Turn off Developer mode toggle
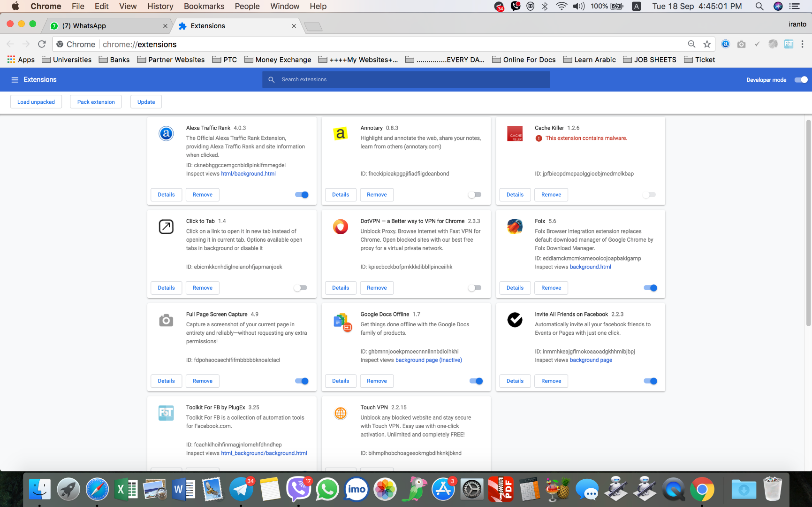812x507 pixels. coord(801,80)
